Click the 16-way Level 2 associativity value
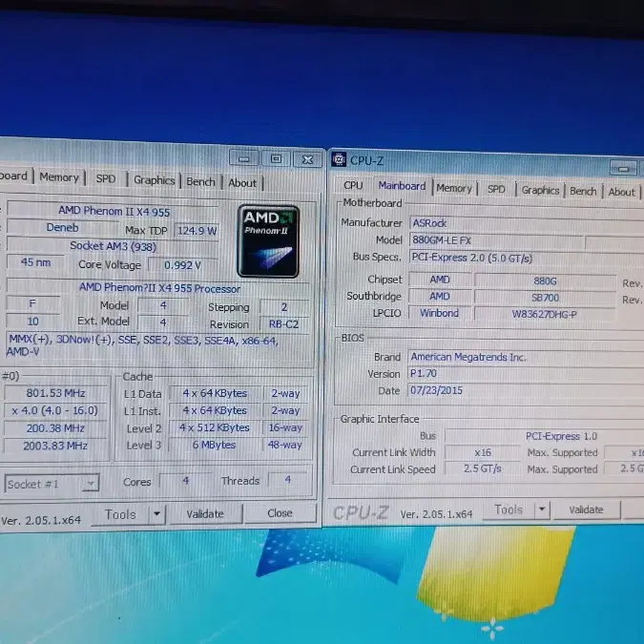644x644 pixels. (x=285, y=427)
